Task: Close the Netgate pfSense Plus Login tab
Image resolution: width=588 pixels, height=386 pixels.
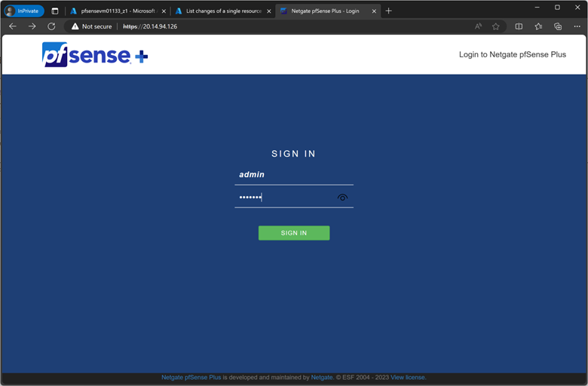Action: click(374, 11)
